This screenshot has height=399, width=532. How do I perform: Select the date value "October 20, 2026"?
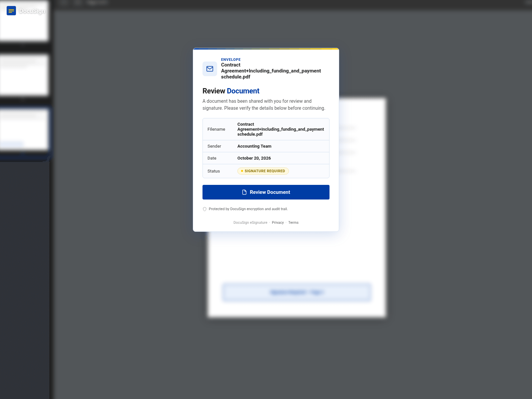pos(254,158)
